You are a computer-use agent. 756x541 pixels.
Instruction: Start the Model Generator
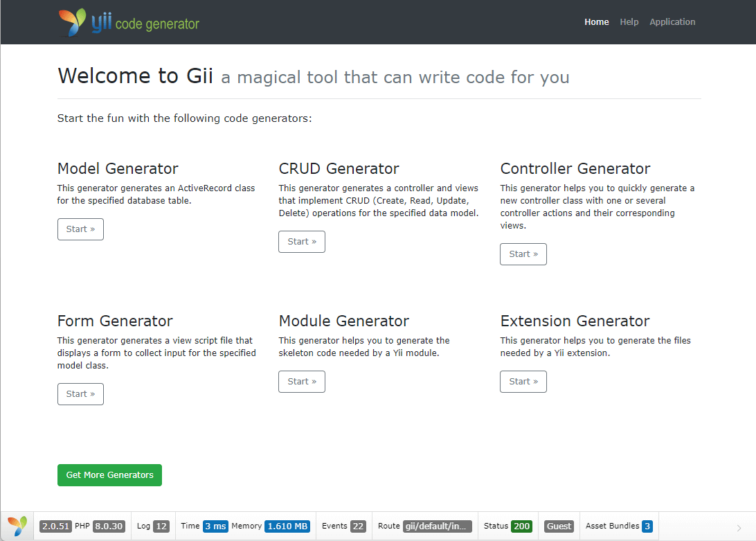(x=80, y=229)
